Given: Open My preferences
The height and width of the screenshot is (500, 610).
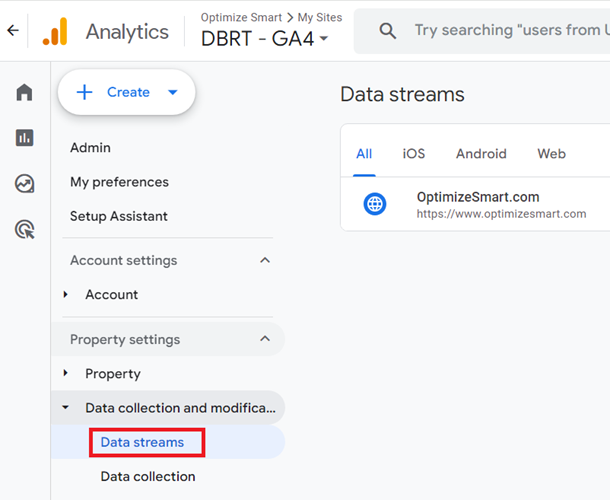Looking at the screenshot, I should (x=119, y=182).
